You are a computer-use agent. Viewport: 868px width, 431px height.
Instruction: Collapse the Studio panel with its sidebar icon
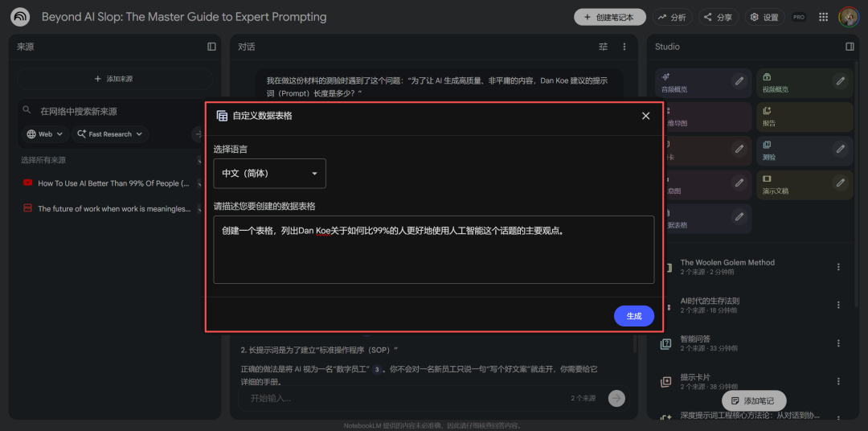[x=850, y=47]
